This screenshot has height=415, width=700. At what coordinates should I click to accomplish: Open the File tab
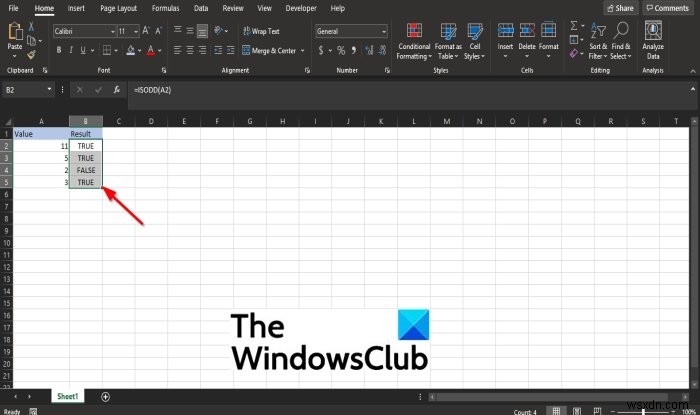(x=13, y=8)
